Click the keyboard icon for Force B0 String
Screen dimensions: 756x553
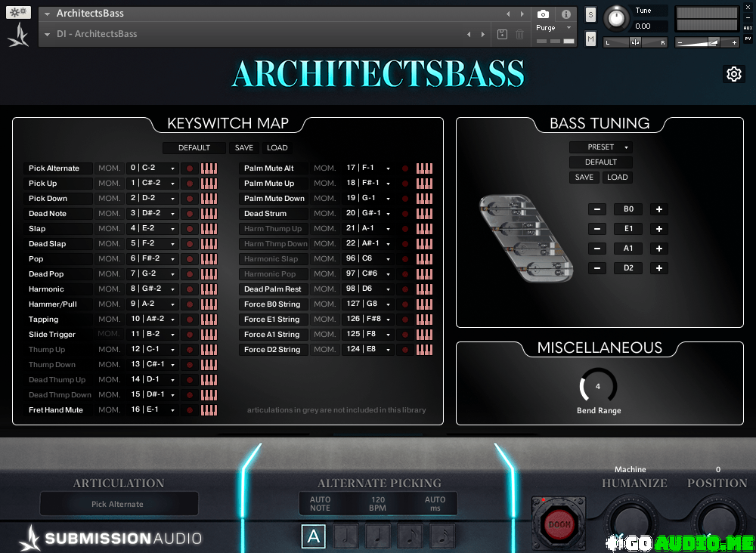click(x=424, y=304)
